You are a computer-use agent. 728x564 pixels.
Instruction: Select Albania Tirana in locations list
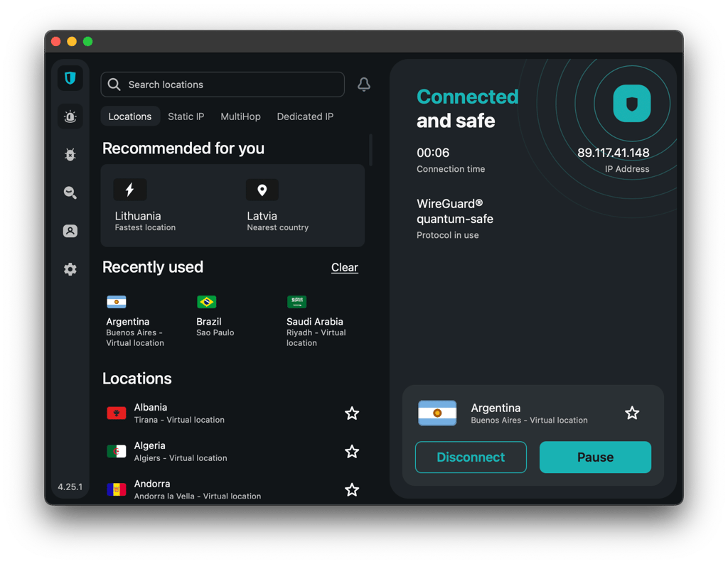(x=232, y=413)
